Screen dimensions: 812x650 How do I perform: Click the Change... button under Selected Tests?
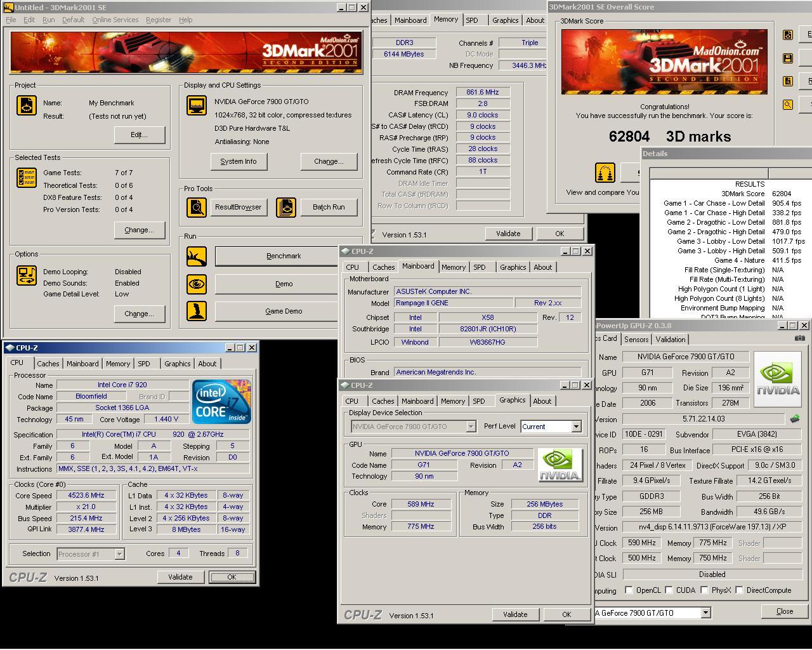140,230
